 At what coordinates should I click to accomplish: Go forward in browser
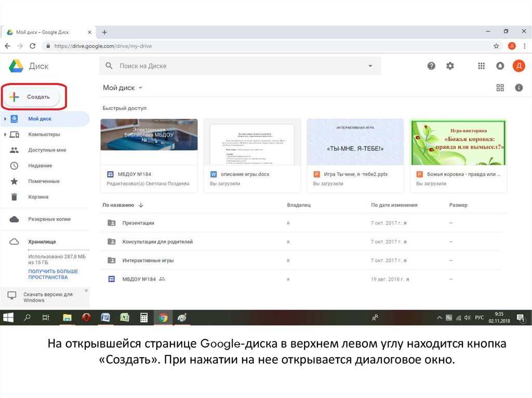click(x=20, y=46)
